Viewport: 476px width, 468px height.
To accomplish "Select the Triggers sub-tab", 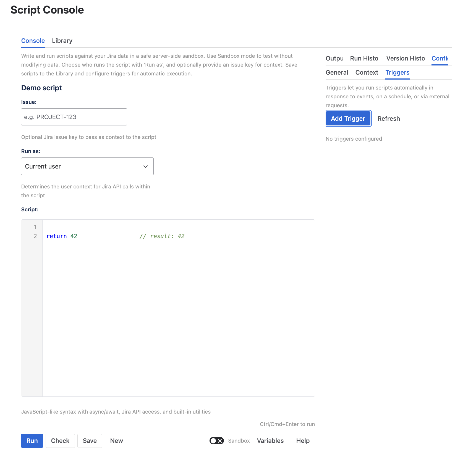I will pyautogui.click(x=397, y=72).
